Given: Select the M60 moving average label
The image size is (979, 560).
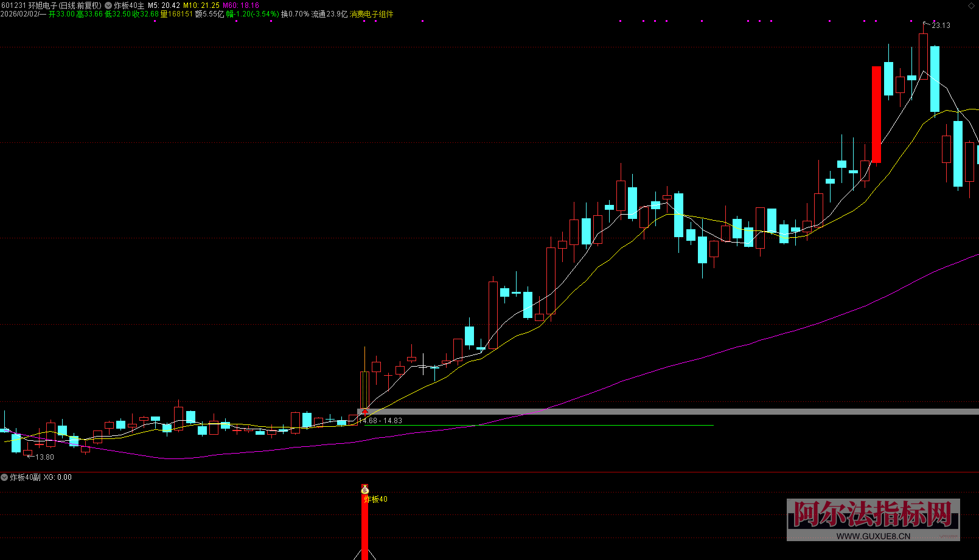Looking at the screenshot, I should [x=241, y=5].
